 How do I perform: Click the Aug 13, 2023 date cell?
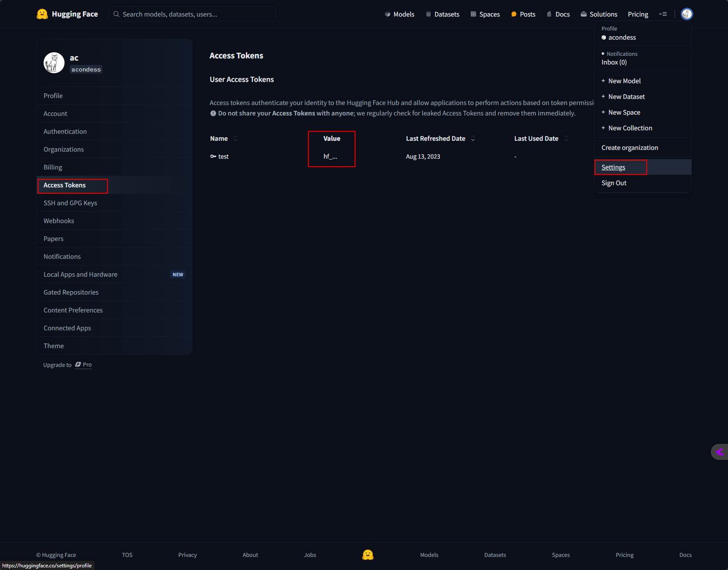(x=423, y=156)
